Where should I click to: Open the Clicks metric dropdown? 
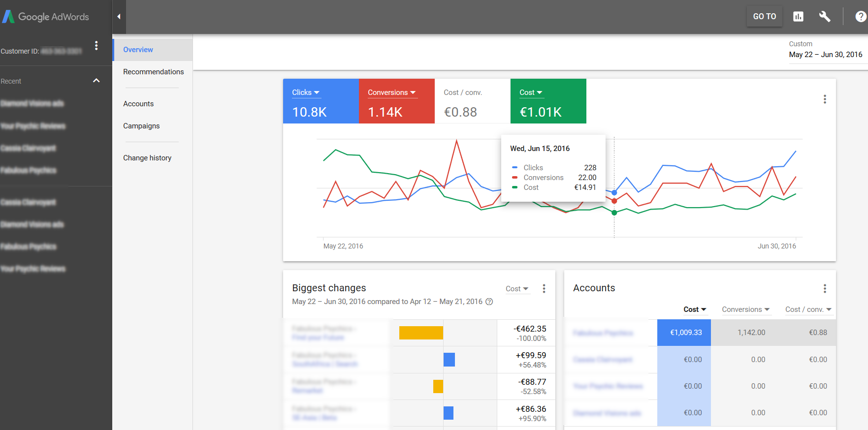tap(306, 92)
